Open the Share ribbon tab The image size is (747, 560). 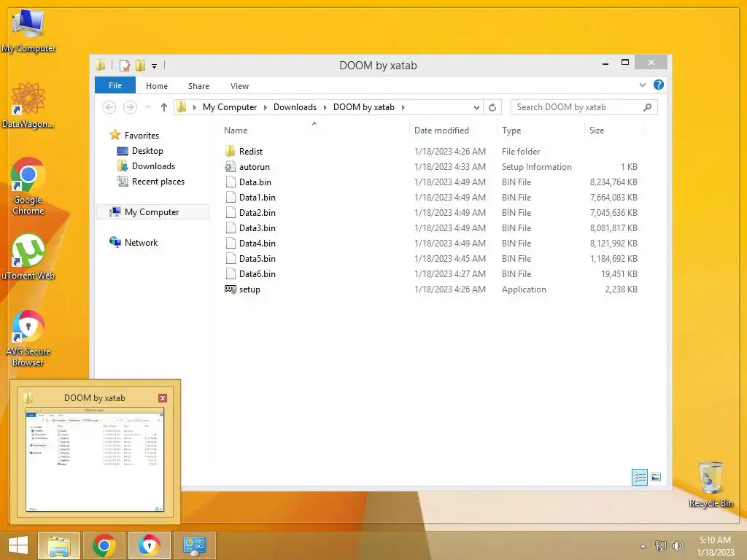(198, 86)
